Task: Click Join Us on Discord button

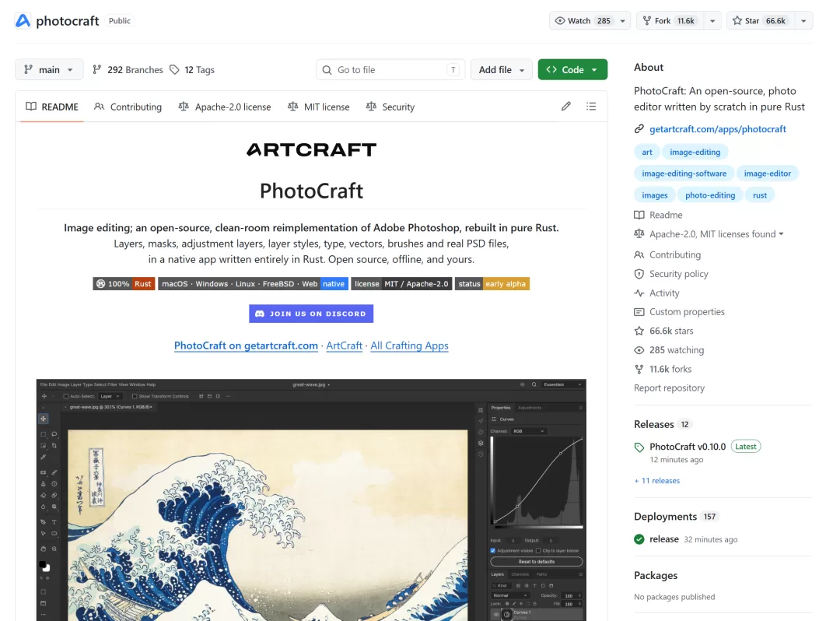Action: pyautogui.click(x=311, y=314)
